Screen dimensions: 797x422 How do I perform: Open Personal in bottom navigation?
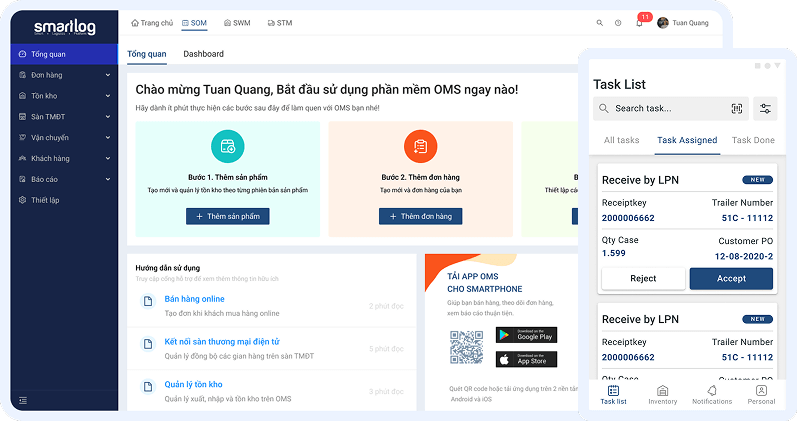tap(761, 395)
